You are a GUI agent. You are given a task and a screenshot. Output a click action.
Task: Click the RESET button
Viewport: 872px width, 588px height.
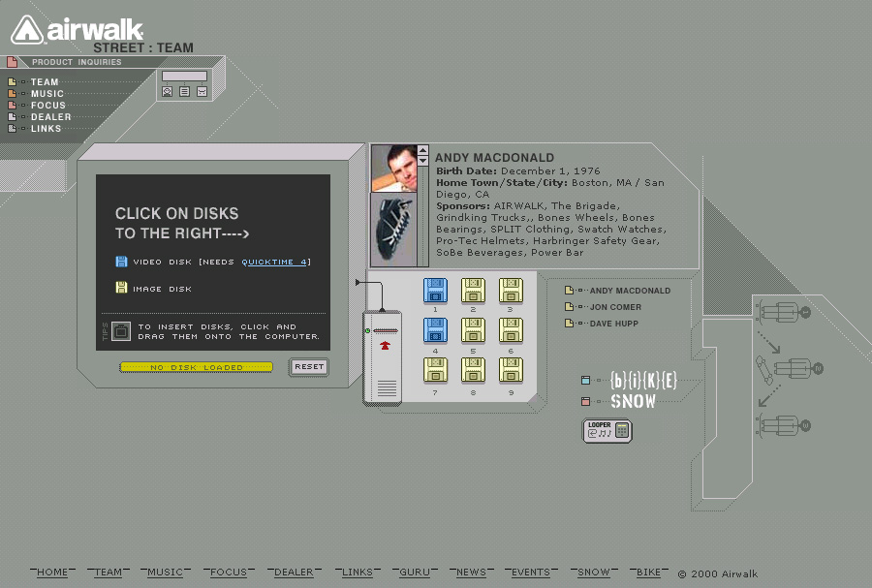309,367
